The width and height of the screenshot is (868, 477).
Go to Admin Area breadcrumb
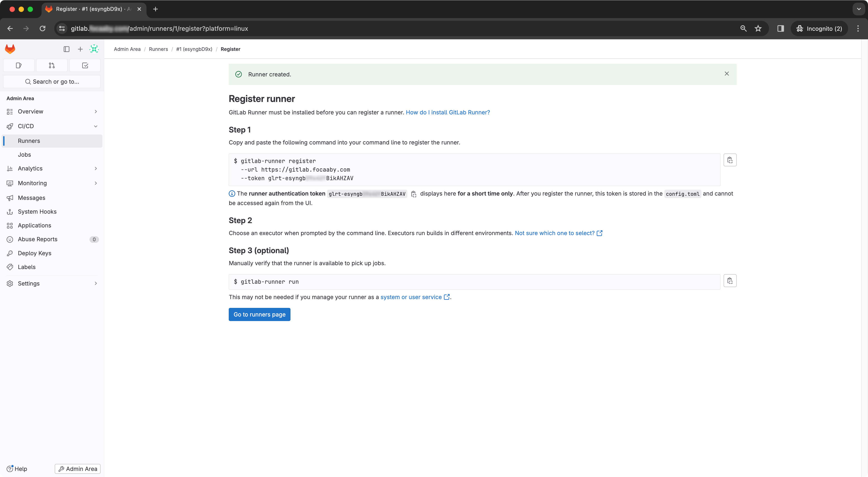pos(127,49)
